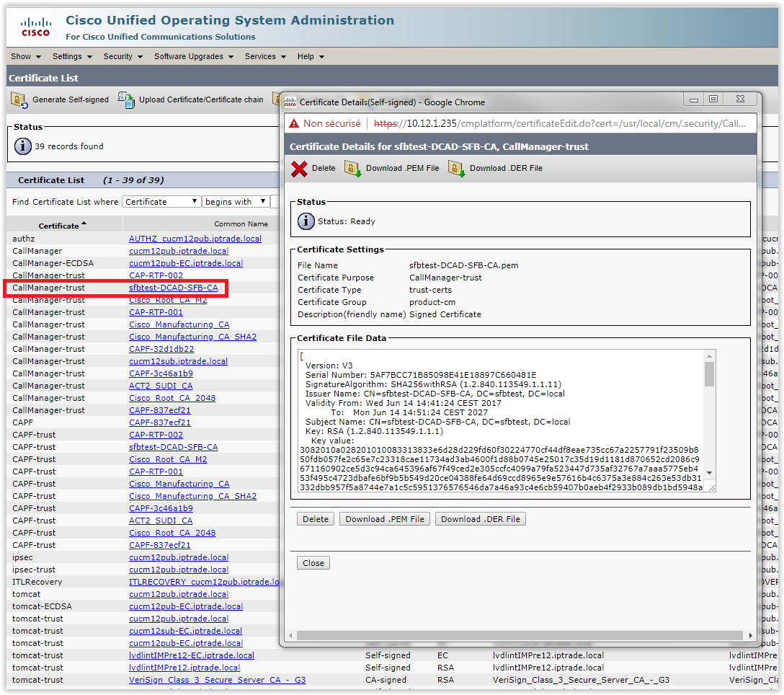Image resolution: width=784 pixels, height=695 pixels.
Task: Open the Help menu
Action: (311, 56)
